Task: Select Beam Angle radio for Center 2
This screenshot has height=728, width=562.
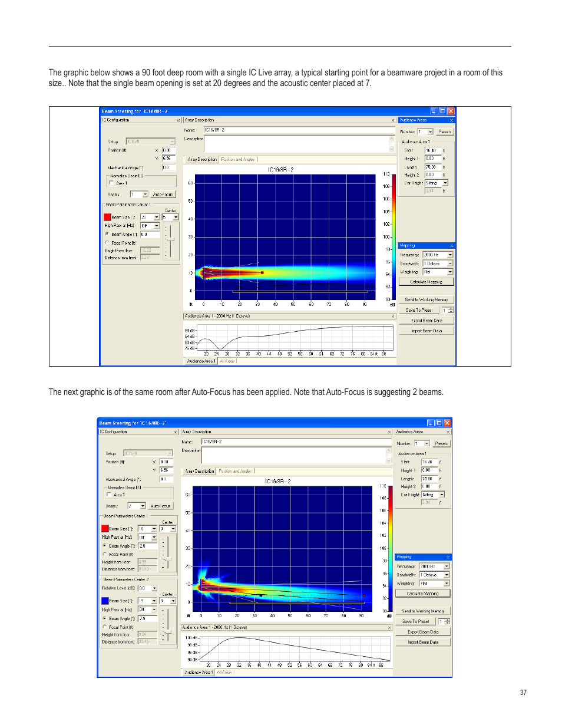Action: [x=104, y=618]
